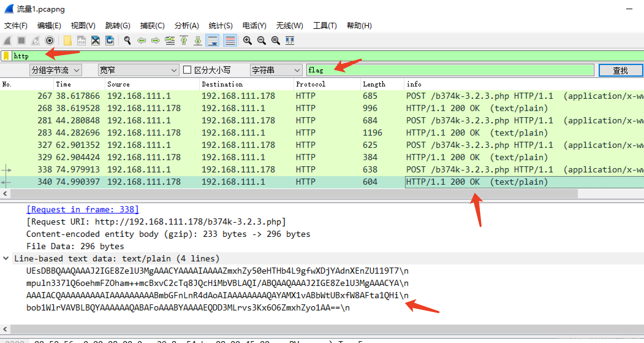Open the 分析(A) menu
The height and width of the screenshot is (343, 644).
point(187,26)
